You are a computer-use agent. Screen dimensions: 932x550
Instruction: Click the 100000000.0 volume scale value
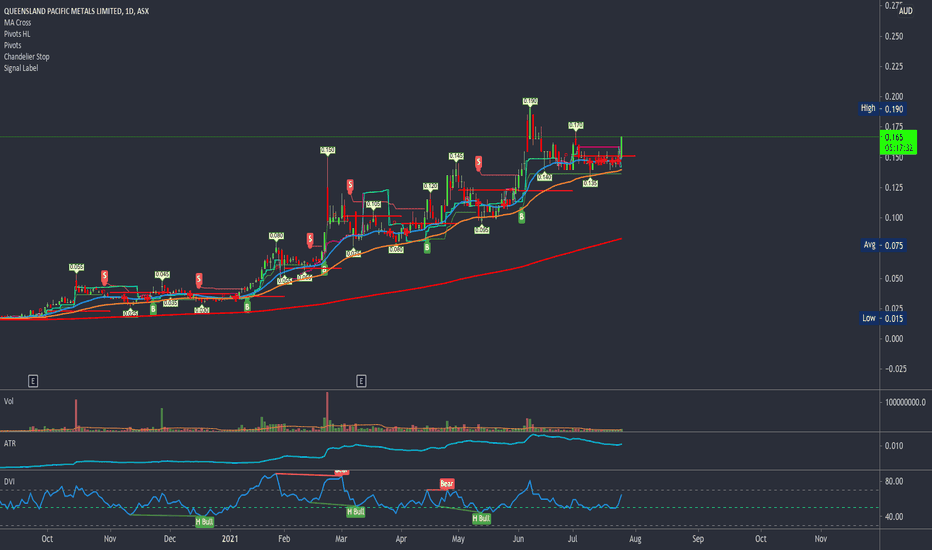(x=905, y=403)
